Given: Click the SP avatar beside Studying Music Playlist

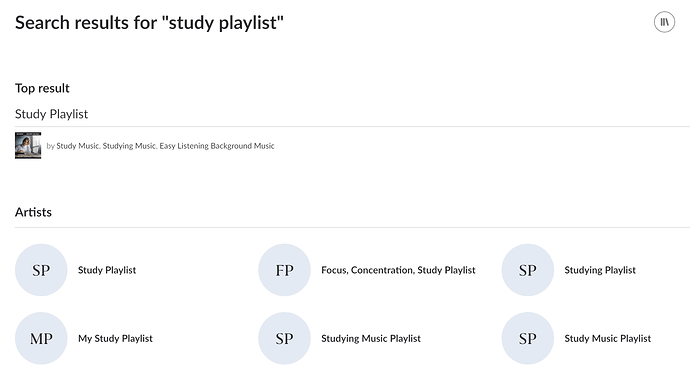Looking at the screenshot, I should click(x=284, y=338).
